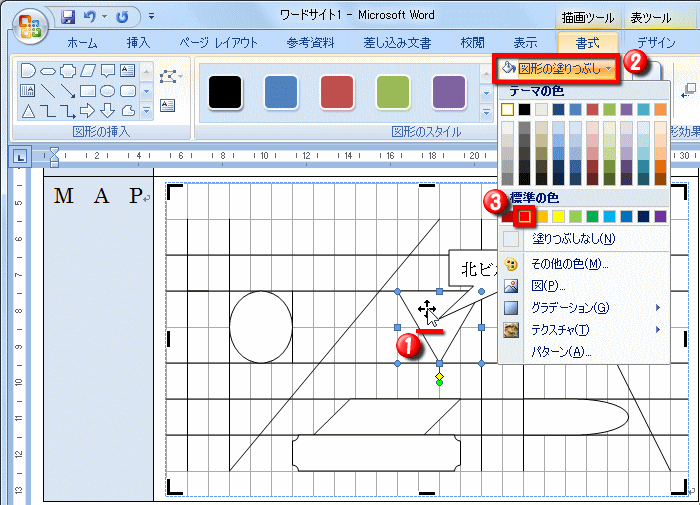Insert a hexagon-style flat shape

(x=48, y=71)
